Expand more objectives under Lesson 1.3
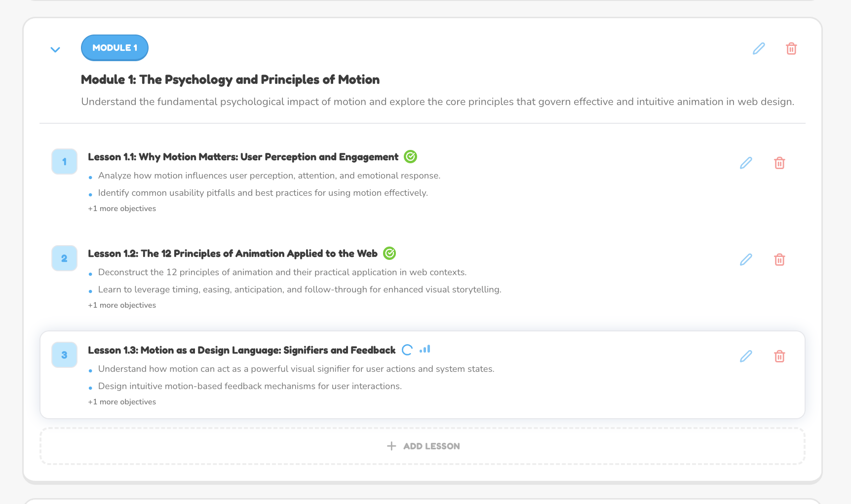This screenshot has width=851, height=504. (122, 402)
